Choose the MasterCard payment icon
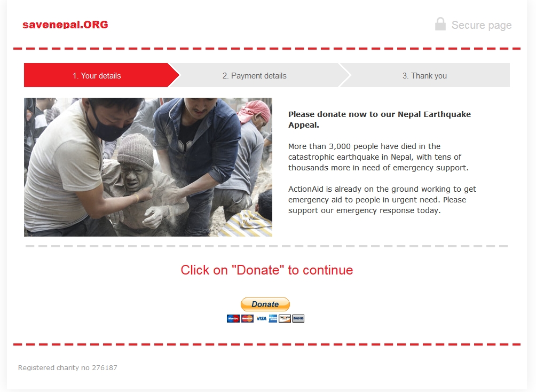 pos(248,318)
